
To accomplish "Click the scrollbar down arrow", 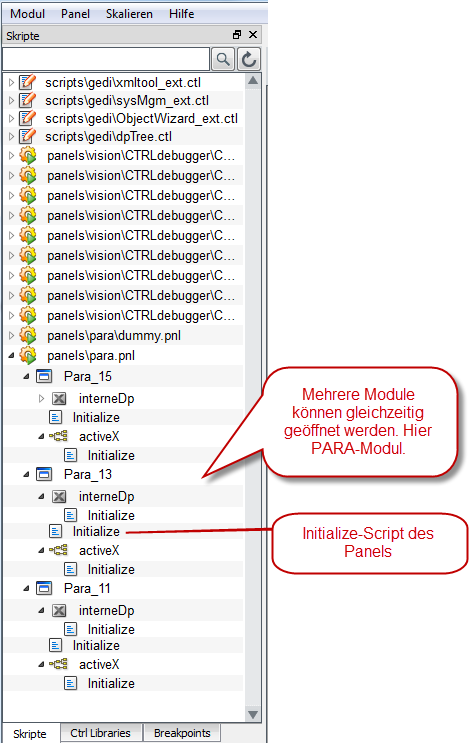I will point(253,715).
